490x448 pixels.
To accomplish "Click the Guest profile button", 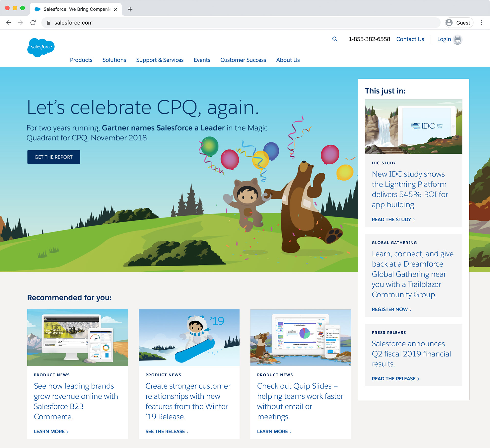I will point(459,23).
